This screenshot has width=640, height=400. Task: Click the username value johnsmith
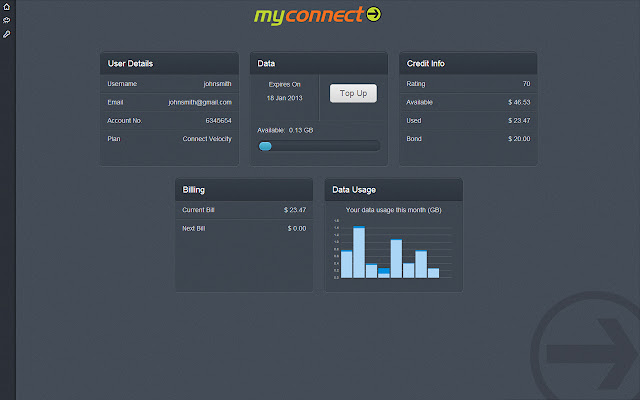point(218,84)
